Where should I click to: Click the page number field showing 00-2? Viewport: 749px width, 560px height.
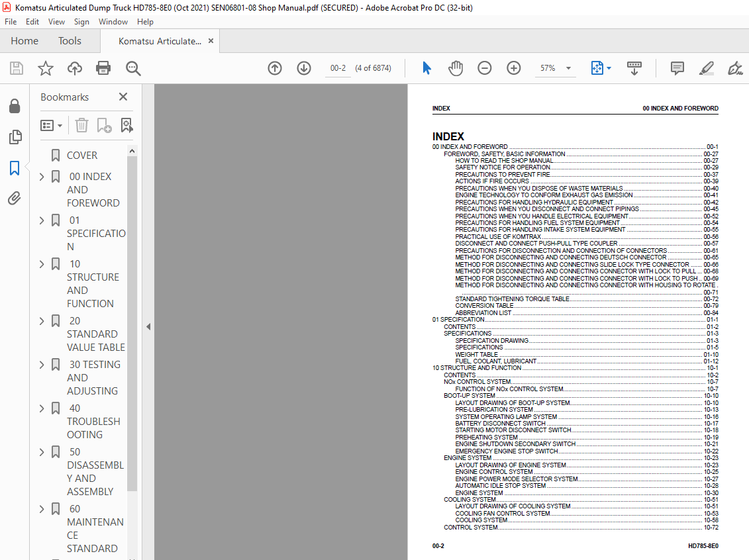[x=338, y=68]
